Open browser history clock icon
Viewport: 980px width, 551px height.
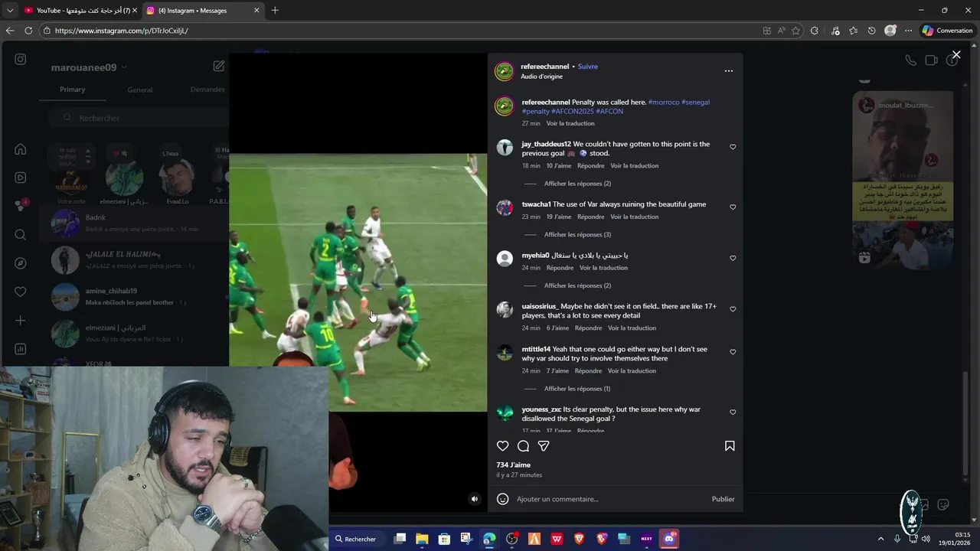click(871, 31)
